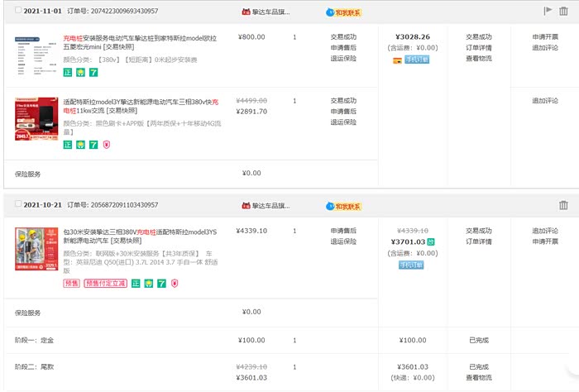The width and height of the screenshot is (579, 392).
Task: Click the store icon in the 2021-11-01 order header
Action: [246, 12]
